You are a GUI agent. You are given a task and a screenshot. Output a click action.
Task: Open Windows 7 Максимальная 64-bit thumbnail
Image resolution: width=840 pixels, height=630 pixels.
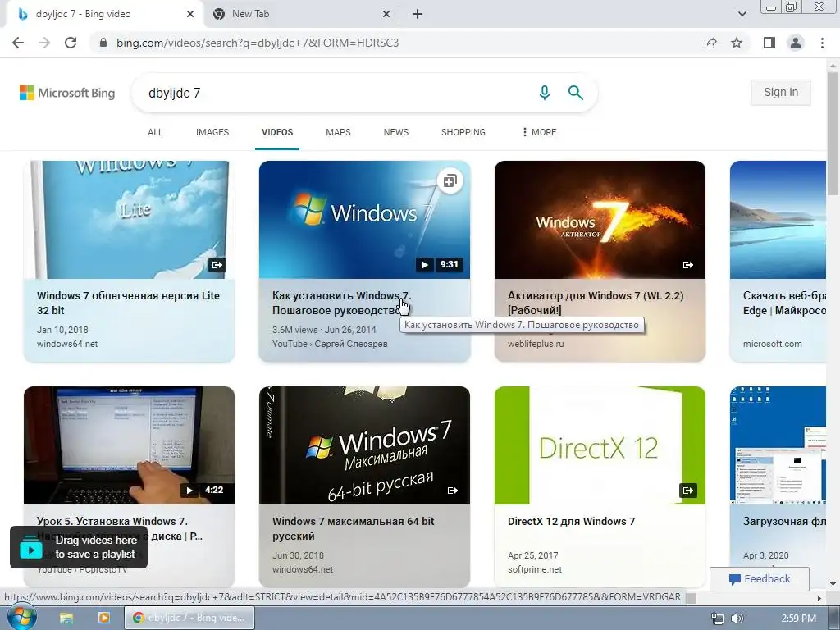point(364,445)
